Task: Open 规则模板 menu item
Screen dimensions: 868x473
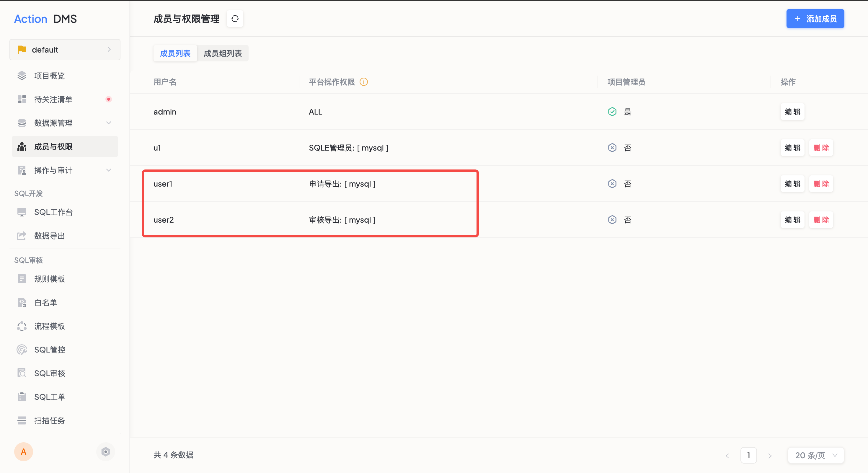Action: click(x=65, y=279)
